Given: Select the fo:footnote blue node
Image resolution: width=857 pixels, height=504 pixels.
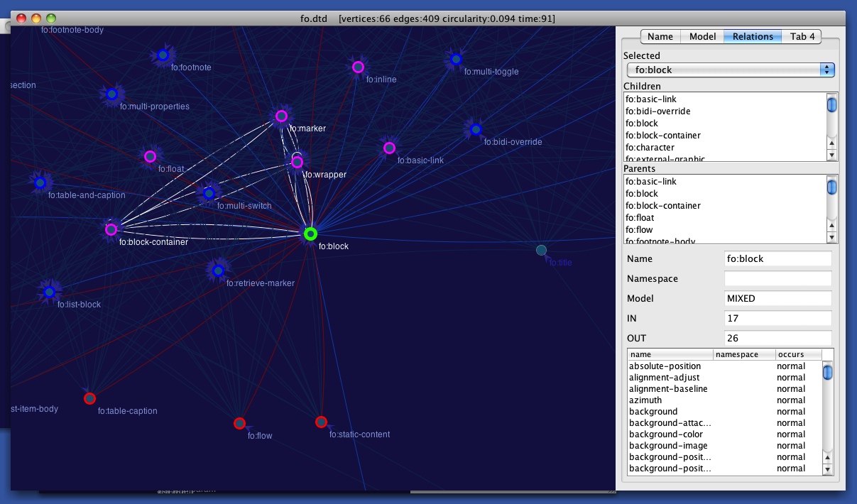Looking at the screenshot, I should click(x=163, y=55).
